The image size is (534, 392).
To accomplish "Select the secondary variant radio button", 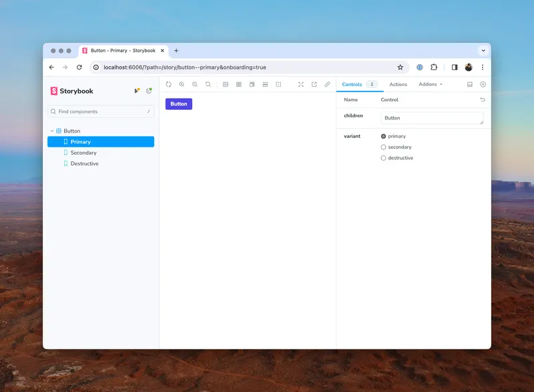I will [383, 147].
